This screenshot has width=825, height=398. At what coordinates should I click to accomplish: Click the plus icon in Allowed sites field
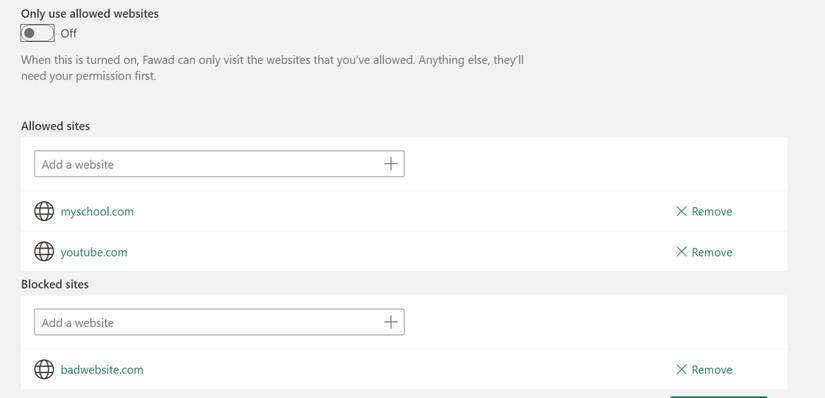pyautogui.click(x=390, y=164)
